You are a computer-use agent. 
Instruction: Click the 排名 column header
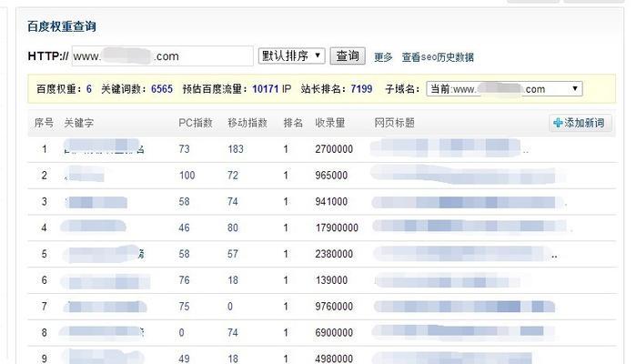point(293,123)
